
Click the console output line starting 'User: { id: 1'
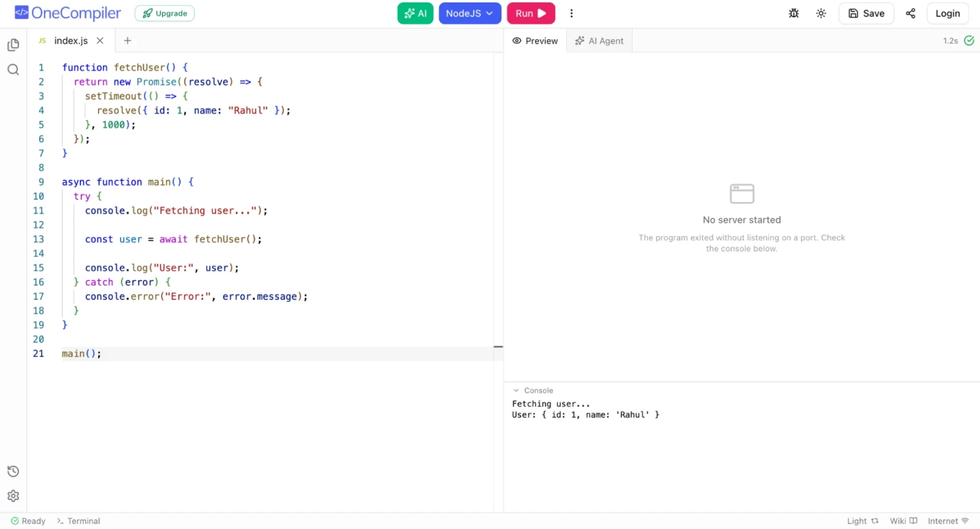coord(586,415)
